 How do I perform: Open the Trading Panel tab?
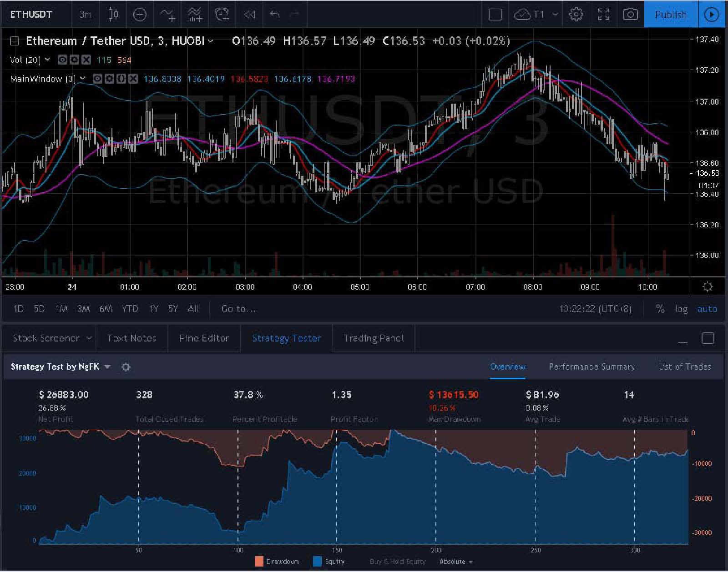374,338
